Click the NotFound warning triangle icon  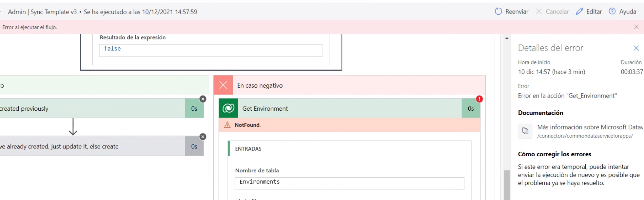pyautogui.click(x=227, y=125)
